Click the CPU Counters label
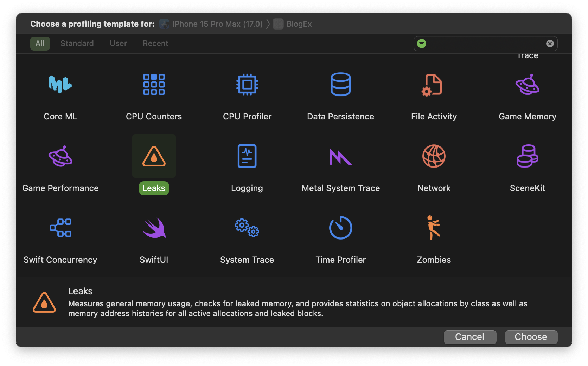 point(154,117)
